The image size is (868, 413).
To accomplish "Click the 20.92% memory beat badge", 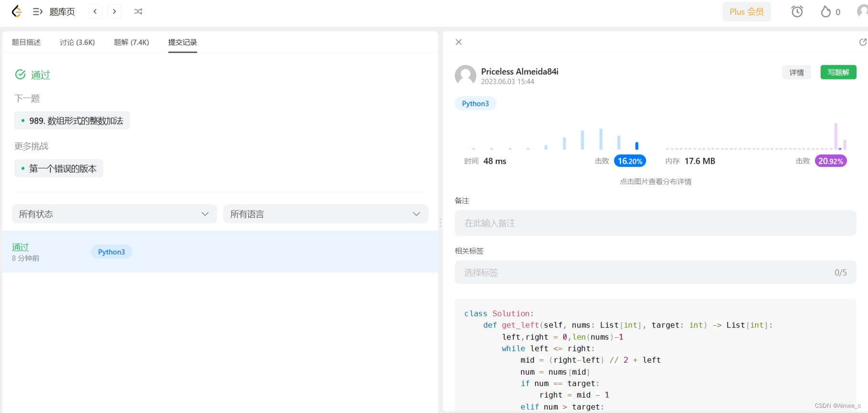I will pos(831,161).
